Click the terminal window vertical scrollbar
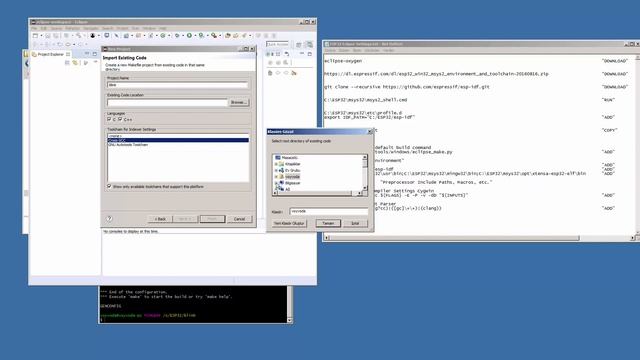This screenshot has height=360, width=640. pyautogui.click(x=290, y=304)
